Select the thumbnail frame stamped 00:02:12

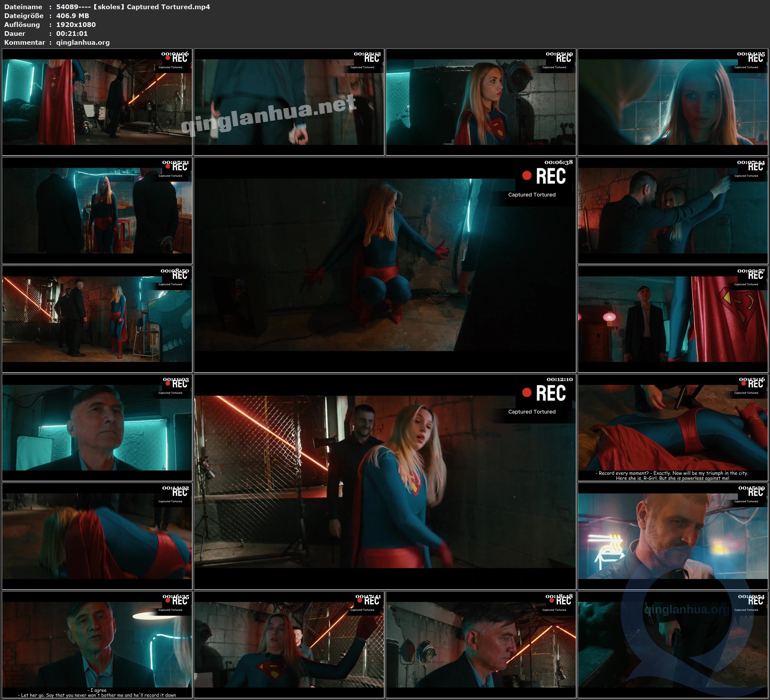coord(289,102)
